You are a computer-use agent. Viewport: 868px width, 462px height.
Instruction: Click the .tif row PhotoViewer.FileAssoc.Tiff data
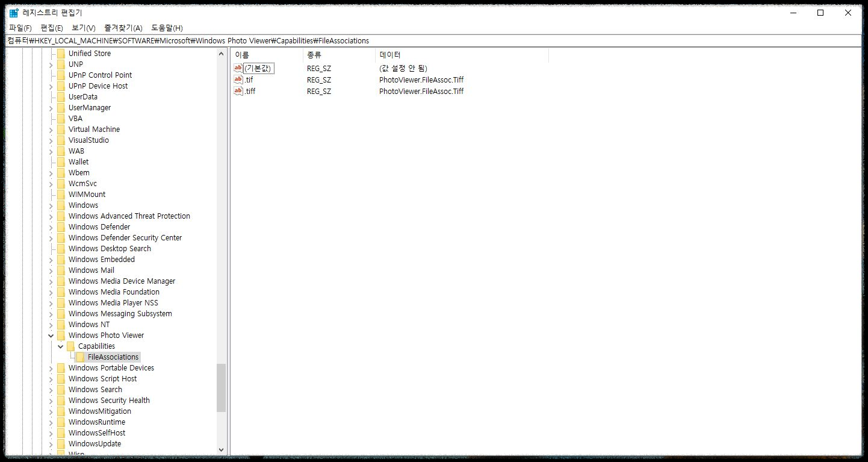421,80
